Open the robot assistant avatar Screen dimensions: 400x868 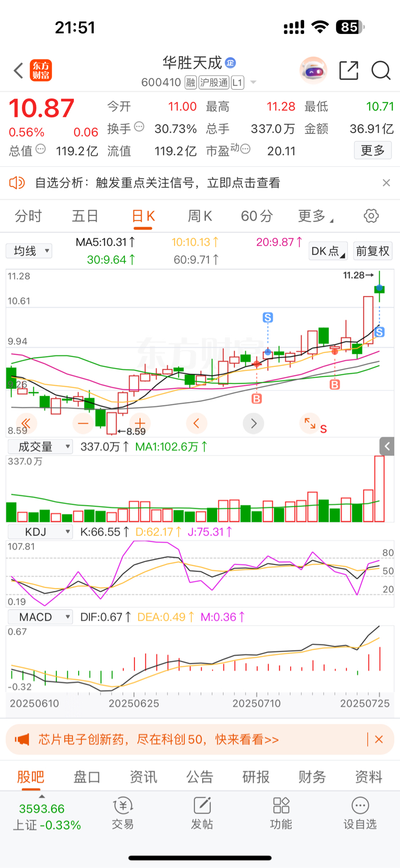point(313,70)
